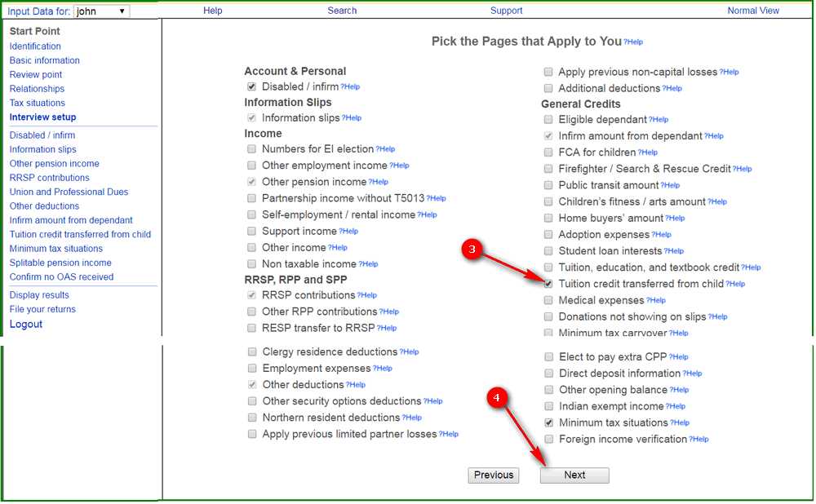This screenshot has height=504, width=816.
Task: Check Support income checkbox
Action: 252,231
